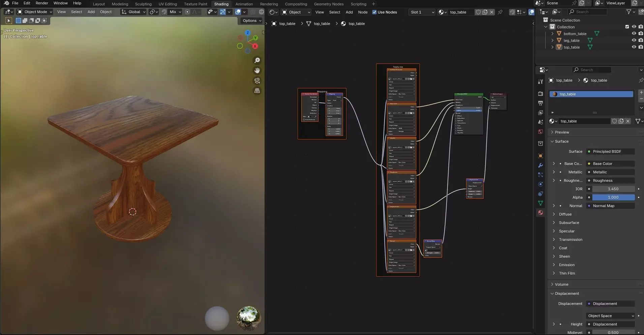Select the Tweak select tool icon
The image size is (644, 335).
coord(9,21)
